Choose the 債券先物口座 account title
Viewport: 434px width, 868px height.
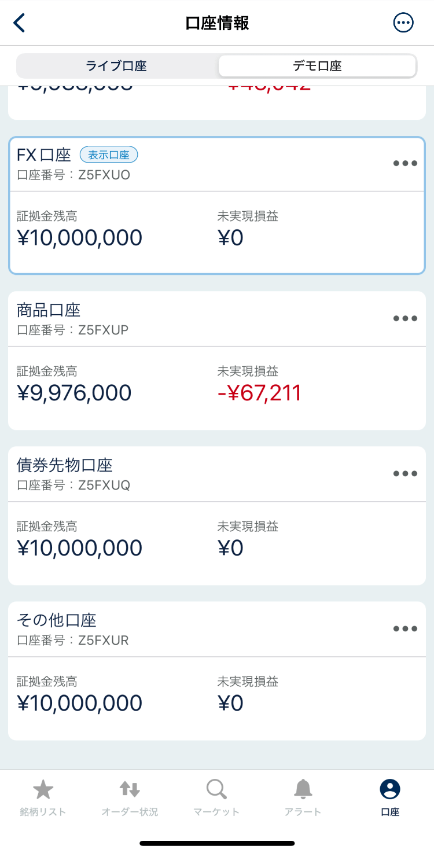click(65, 465)
